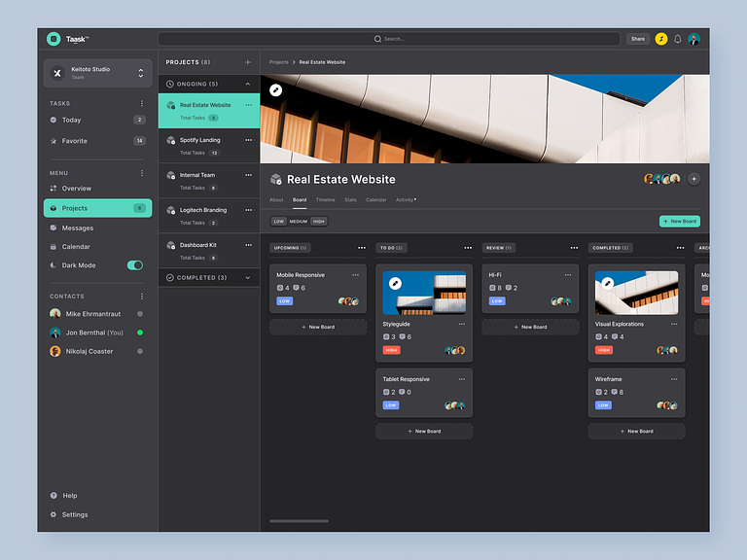Expand the Completed projects section
Viewport: 747px width, 560px height.
pos(247,278)
